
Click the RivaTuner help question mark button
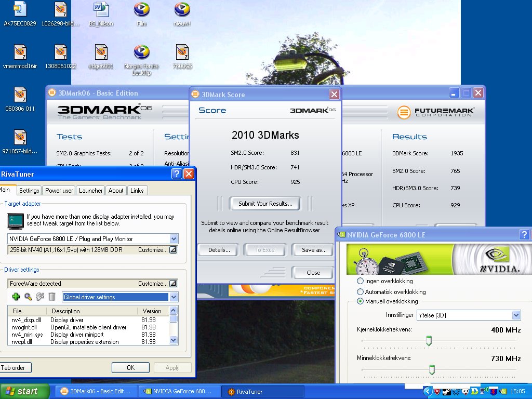click(177, 174)
